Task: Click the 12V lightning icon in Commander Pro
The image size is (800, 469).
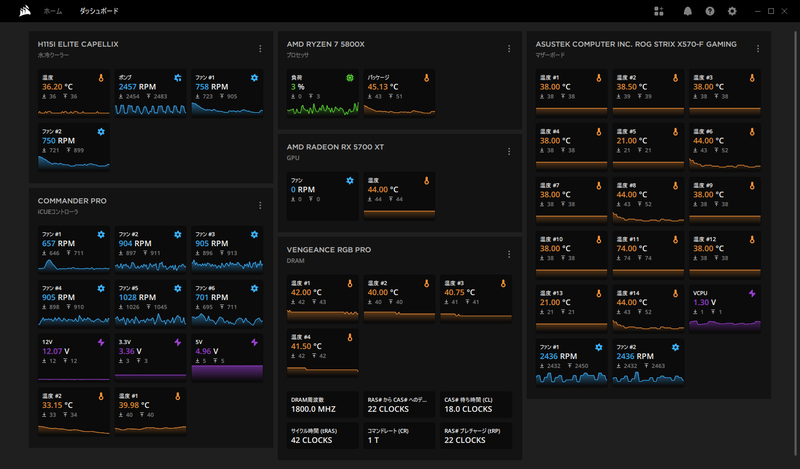Action: click(x=100, y=342)
